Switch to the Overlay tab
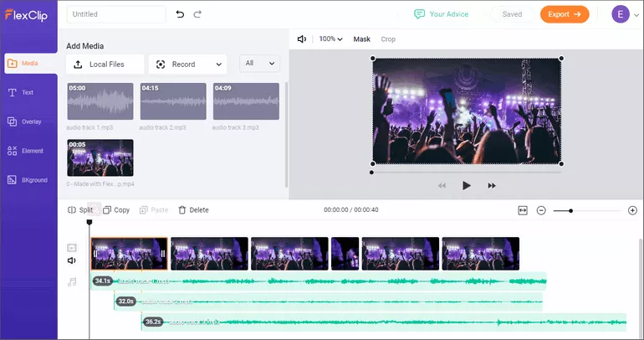The image size is (644, 340). coord(24,121)
